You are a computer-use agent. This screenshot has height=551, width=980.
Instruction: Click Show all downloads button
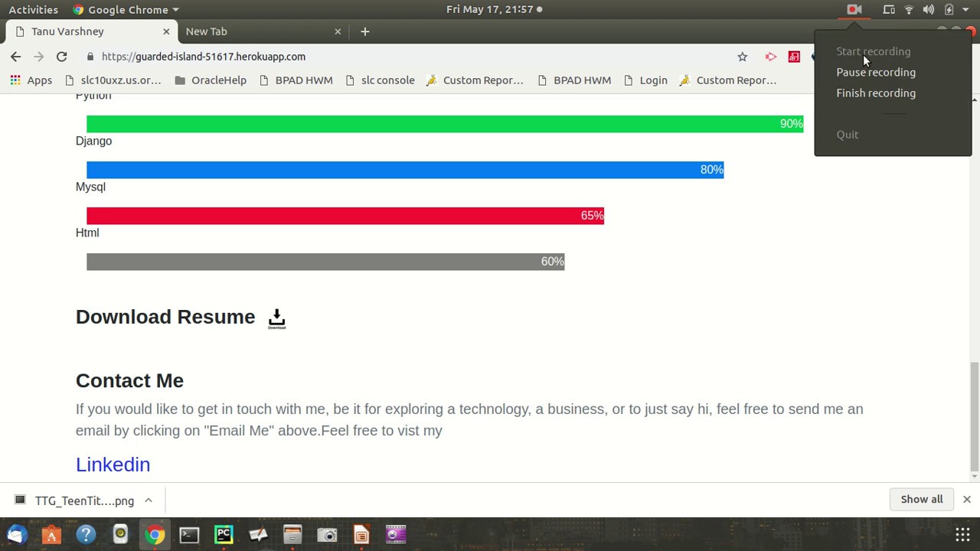click(922, 499)
